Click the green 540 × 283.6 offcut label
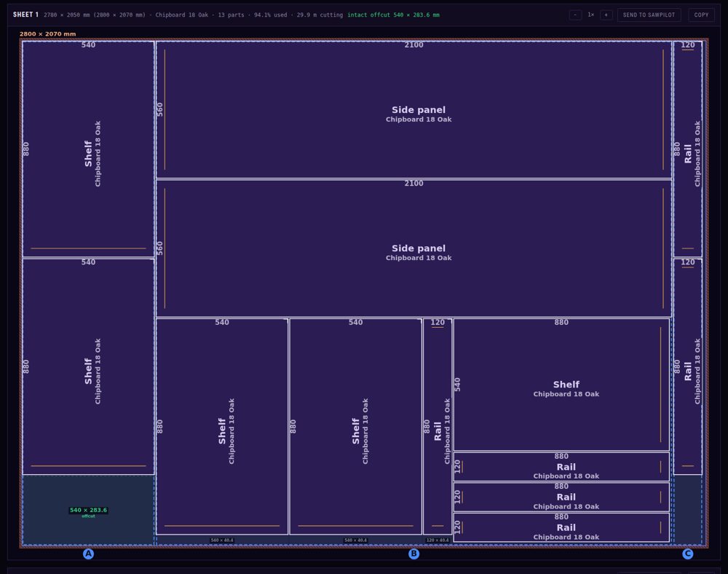This screenshot has width=728, height=574. (x=88, y=510)
